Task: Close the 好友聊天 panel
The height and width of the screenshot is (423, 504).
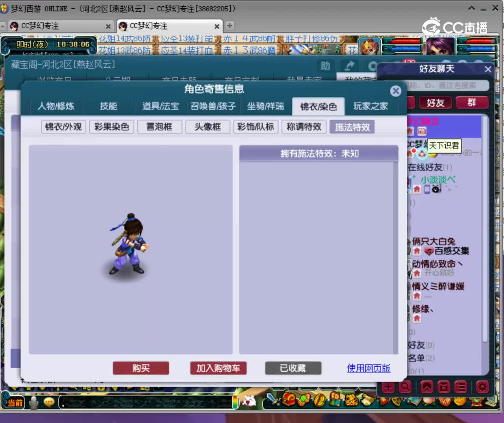Action: coord(488,69)
